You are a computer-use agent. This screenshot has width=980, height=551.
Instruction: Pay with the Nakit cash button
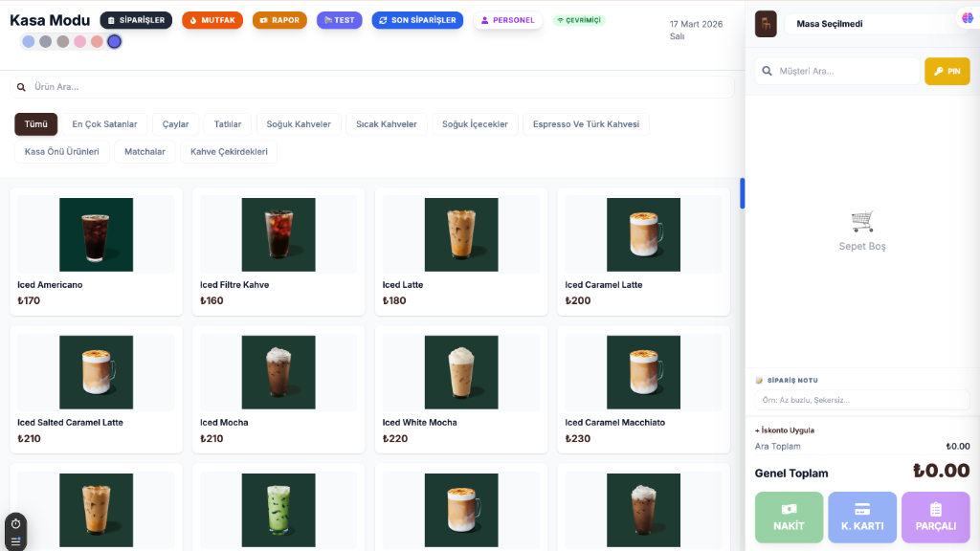coord(789,518)
